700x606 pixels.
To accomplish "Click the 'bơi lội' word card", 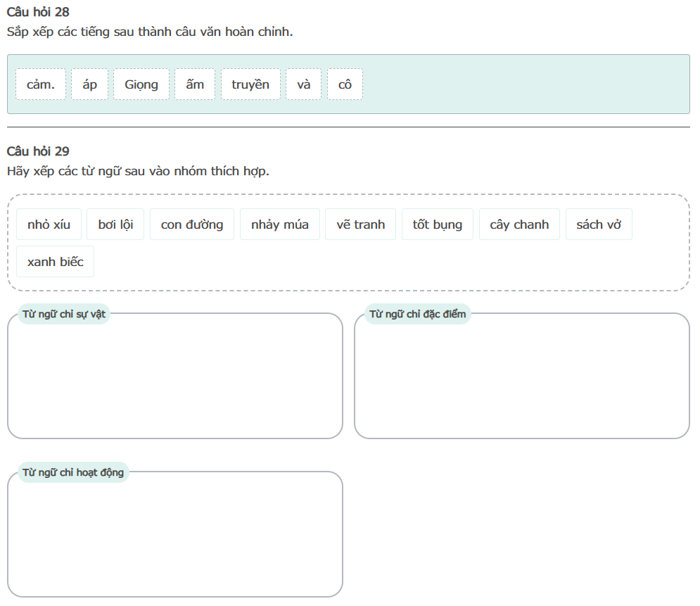I will (115, 225).
